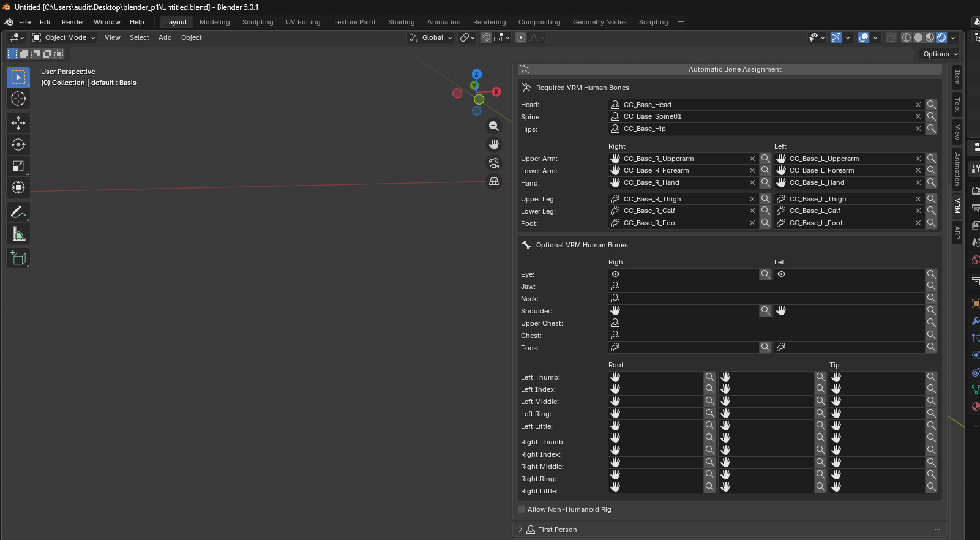Select the Measure tool
This screenshot has width=980, height=540.
coord(18,233)
